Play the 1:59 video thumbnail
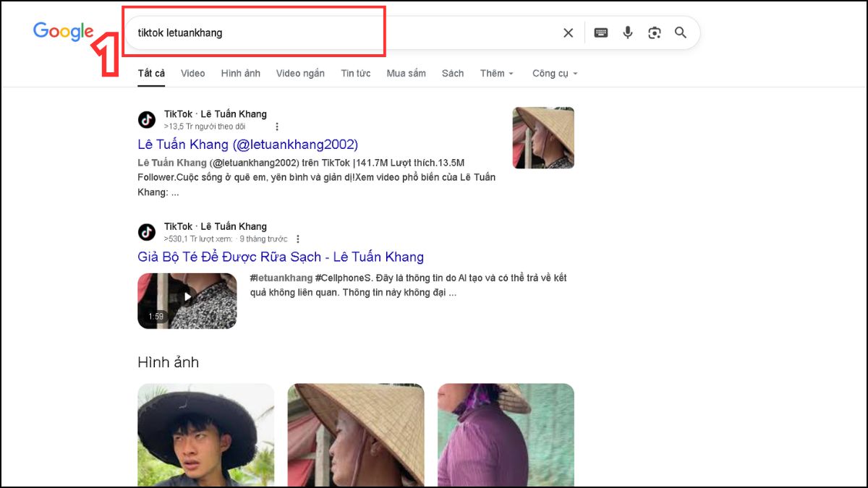The height and width of the screenshot is (488, 868). tap(187, 301)
